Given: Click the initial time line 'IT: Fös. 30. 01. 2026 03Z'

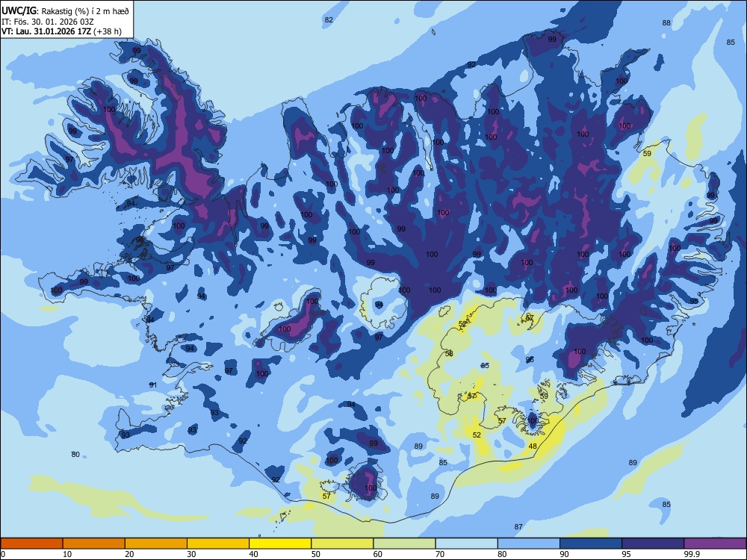Looking at the screenshot, I should pyautogui.click(x=48, y=22).
